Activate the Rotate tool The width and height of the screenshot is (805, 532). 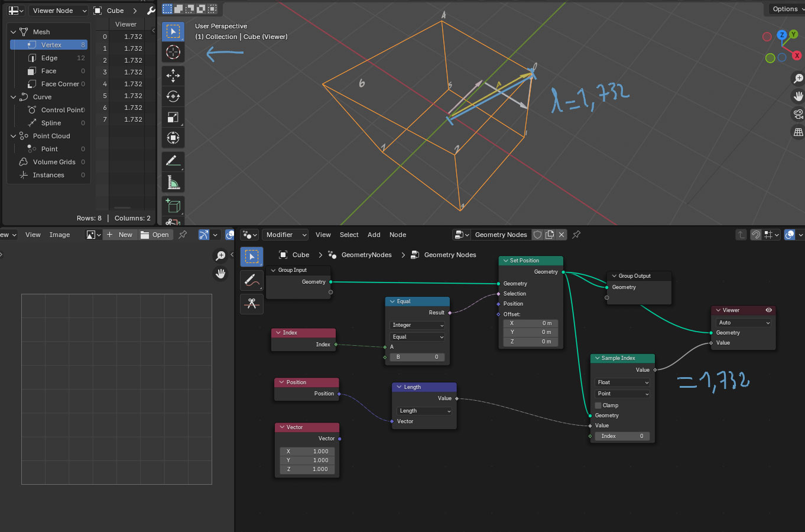pyautogui.click(x=173, y=96)
